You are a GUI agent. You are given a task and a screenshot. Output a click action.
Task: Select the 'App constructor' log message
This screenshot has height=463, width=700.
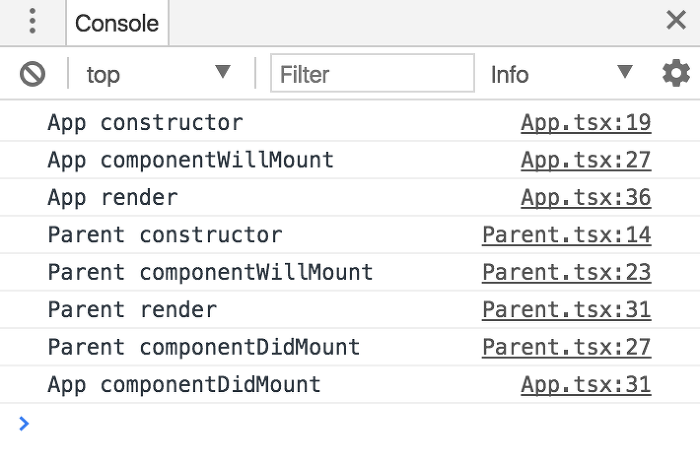pos(146,122)
